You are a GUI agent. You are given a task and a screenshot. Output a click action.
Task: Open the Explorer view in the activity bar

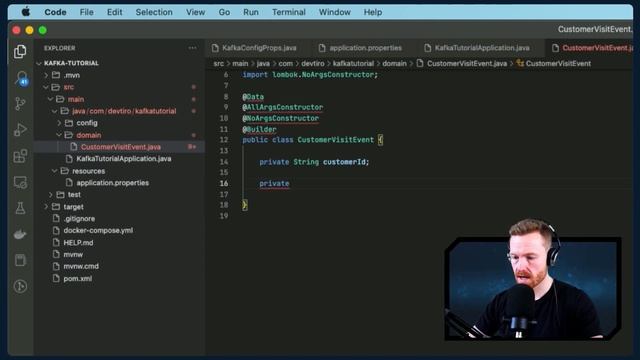pyautogui.click(x=20, y=52)
